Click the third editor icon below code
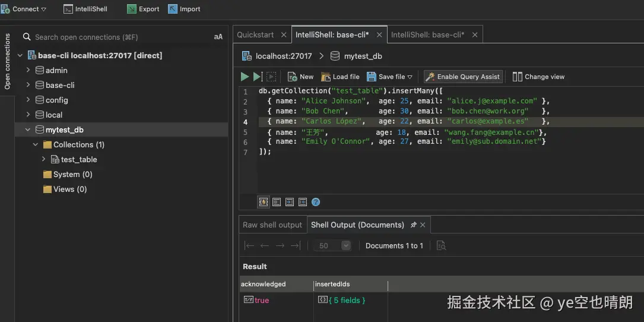Image resolution: width=644 pixels, height=322 pixels. pos(290,202)
